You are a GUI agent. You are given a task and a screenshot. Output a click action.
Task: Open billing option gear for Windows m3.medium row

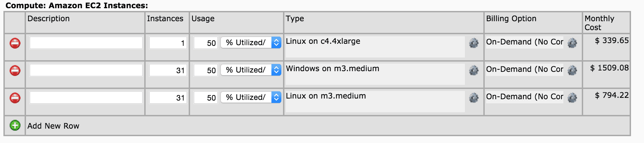point(572,70)
